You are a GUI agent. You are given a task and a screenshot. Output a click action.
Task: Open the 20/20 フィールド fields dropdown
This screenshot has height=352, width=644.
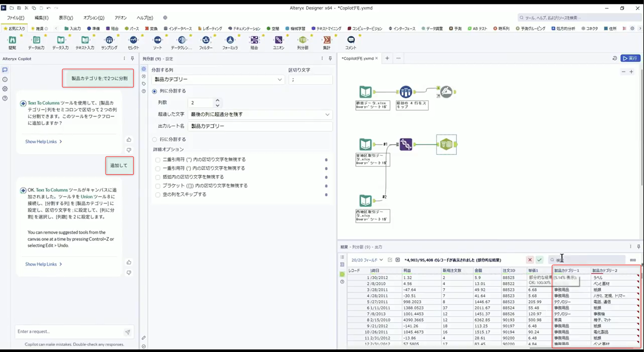click(x=367, y=260)
